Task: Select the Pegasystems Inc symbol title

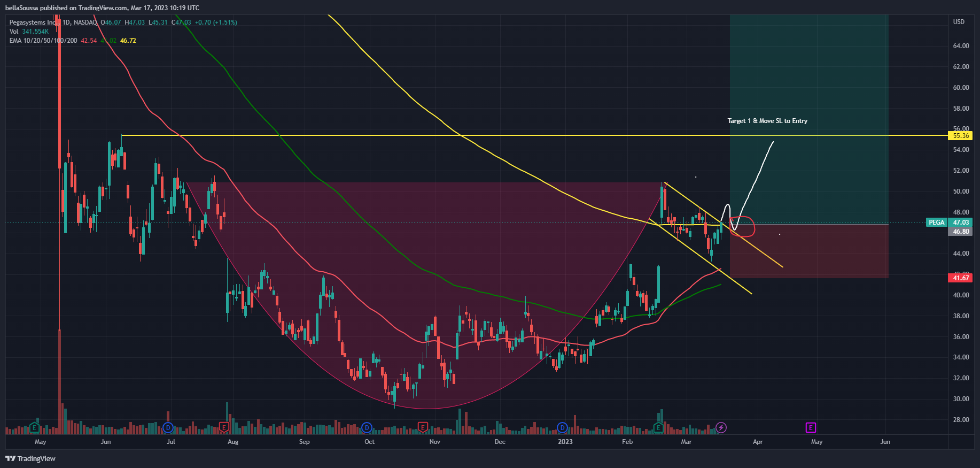Action: pos(33,22)
